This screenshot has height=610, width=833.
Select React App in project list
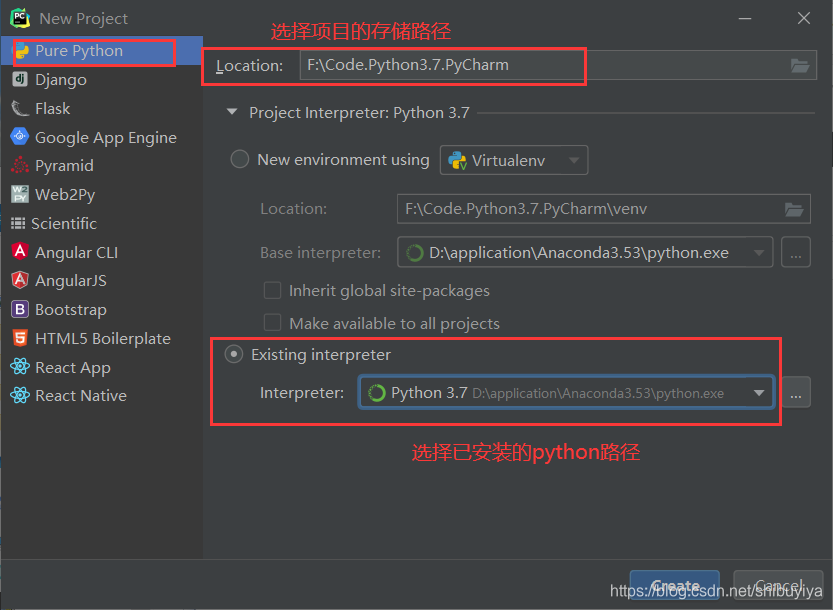coord(102,367)
